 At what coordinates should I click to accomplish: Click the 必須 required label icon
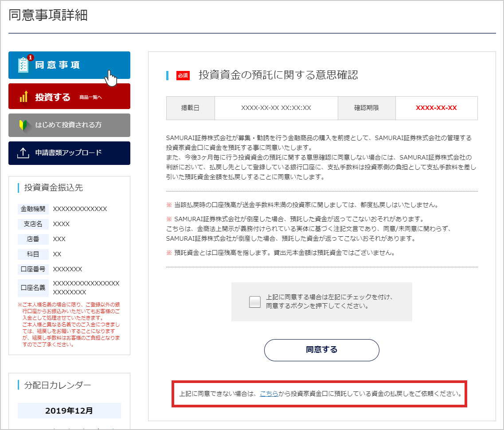(x=183, y=76)
